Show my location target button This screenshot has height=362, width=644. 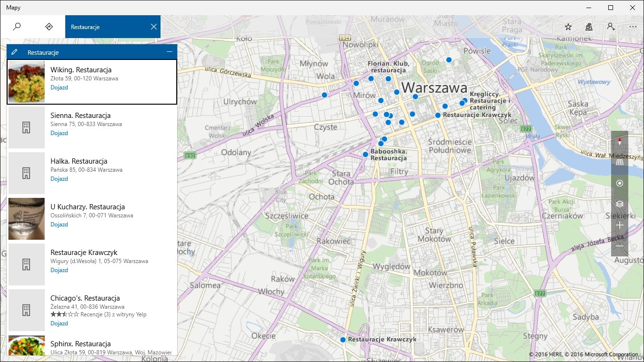tap(619, 183)
